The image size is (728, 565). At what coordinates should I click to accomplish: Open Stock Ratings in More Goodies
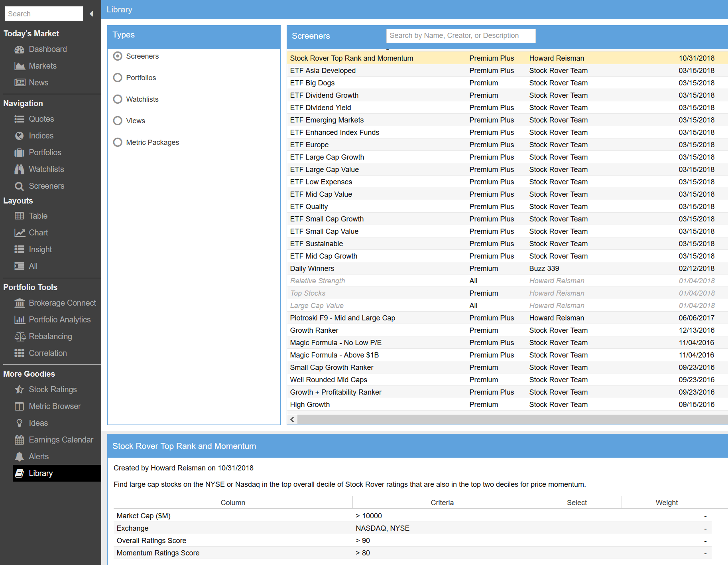click(53, 390)
